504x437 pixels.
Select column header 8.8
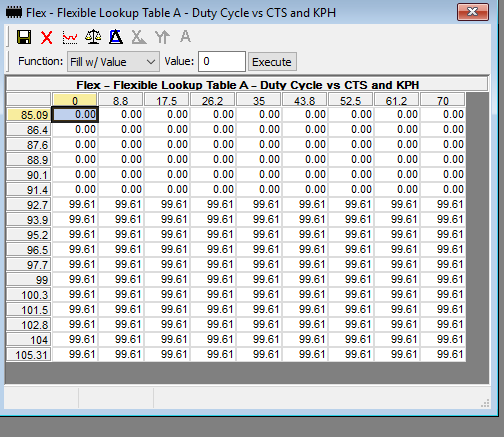tap(121, 100)
